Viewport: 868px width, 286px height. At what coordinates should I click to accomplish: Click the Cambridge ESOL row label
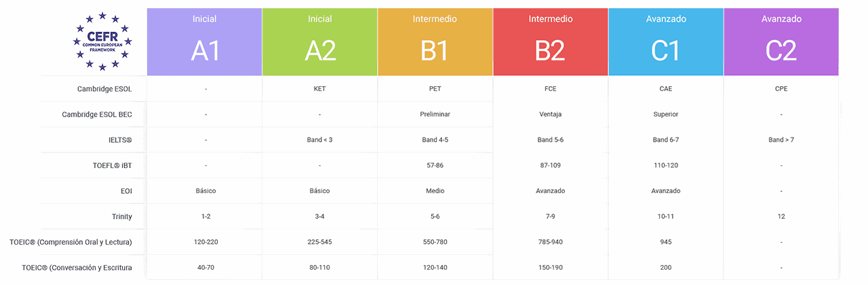[x=104, y=89]
